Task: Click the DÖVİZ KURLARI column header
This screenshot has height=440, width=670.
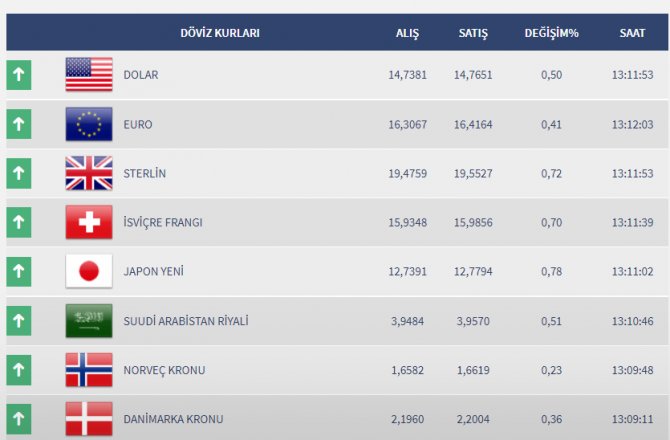Action: (218, 33)
